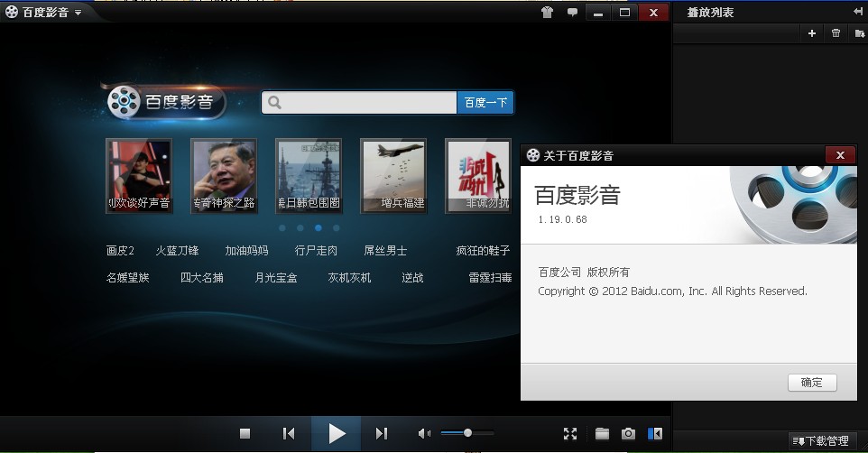868x453 pixels.
Task: Select the fourth carousel page dot
Action: (x=336, y=227)
